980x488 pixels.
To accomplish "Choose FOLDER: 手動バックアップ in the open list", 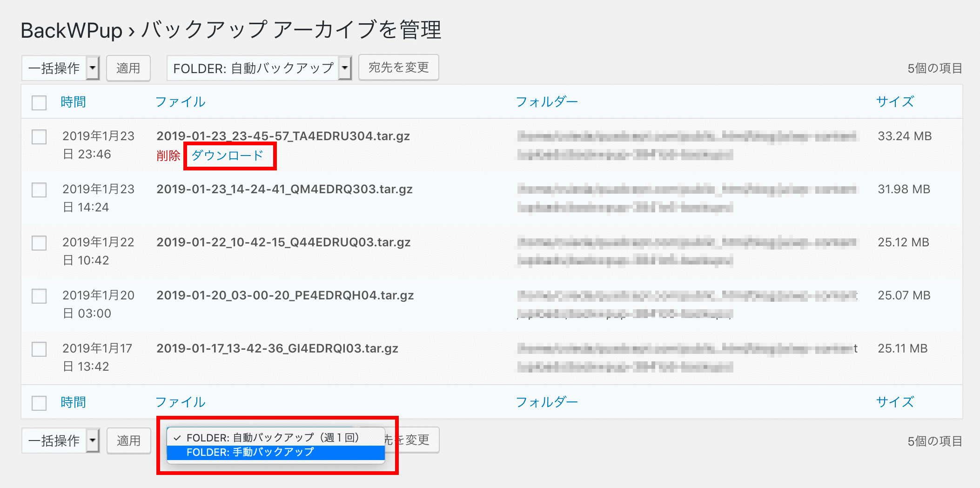I will tap(276, 452).
